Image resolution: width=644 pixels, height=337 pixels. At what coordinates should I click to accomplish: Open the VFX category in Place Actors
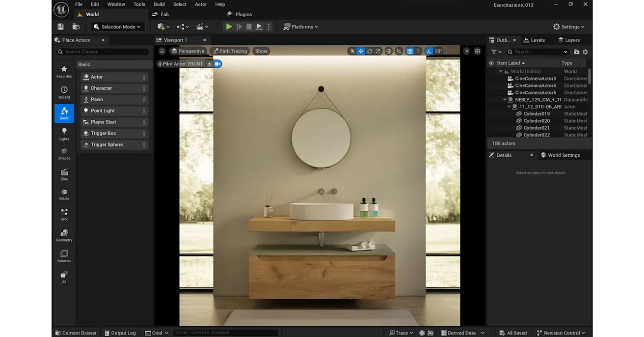pos(64,215)
